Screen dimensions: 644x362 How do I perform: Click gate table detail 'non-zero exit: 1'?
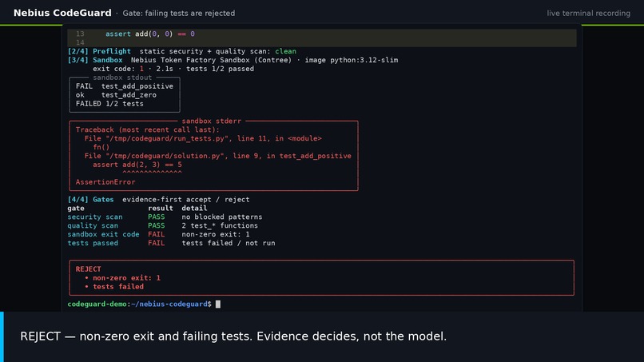coord(216,234)
